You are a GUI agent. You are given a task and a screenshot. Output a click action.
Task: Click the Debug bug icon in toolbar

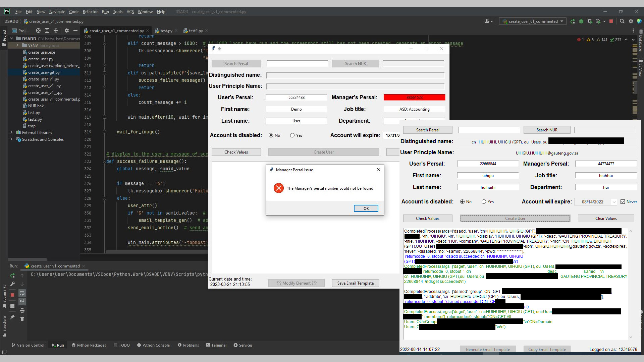coord(581,21)
